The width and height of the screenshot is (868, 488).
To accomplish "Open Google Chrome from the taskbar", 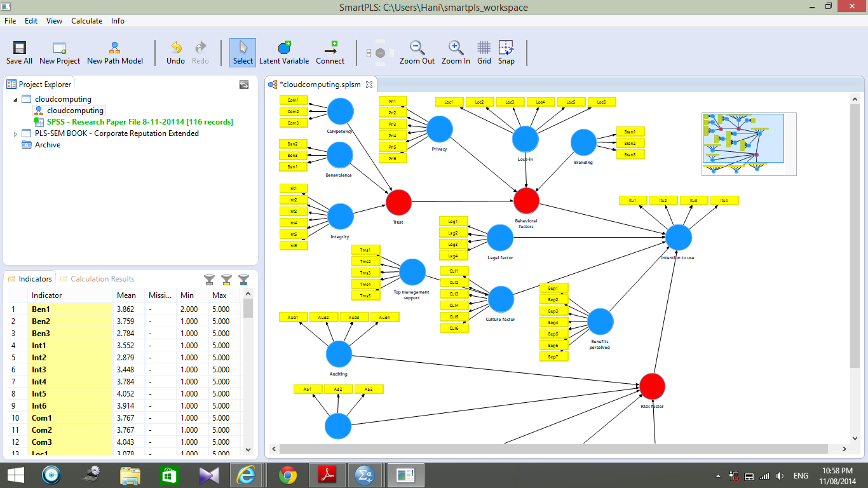I will [287, 475].
